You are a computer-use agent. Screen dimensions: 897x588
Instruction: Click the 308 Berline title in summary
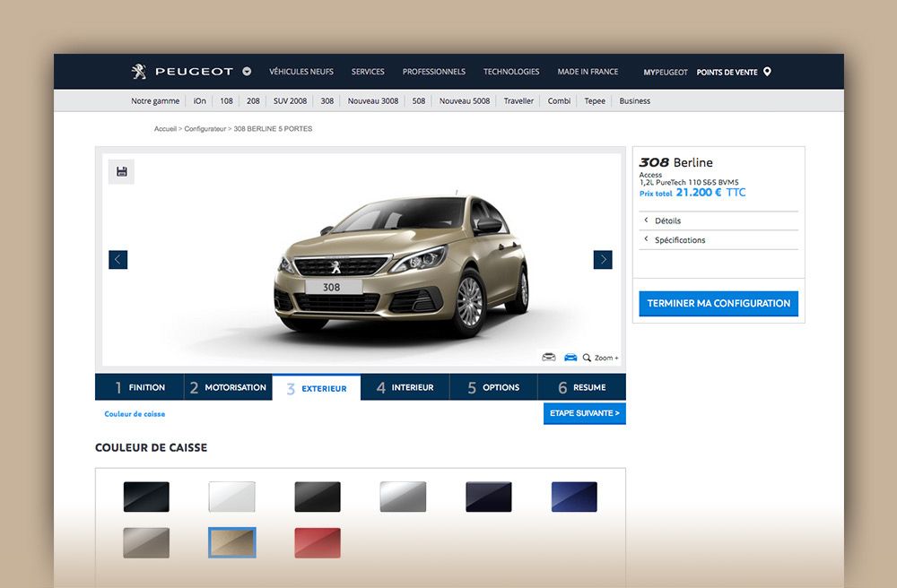point(675,162)
